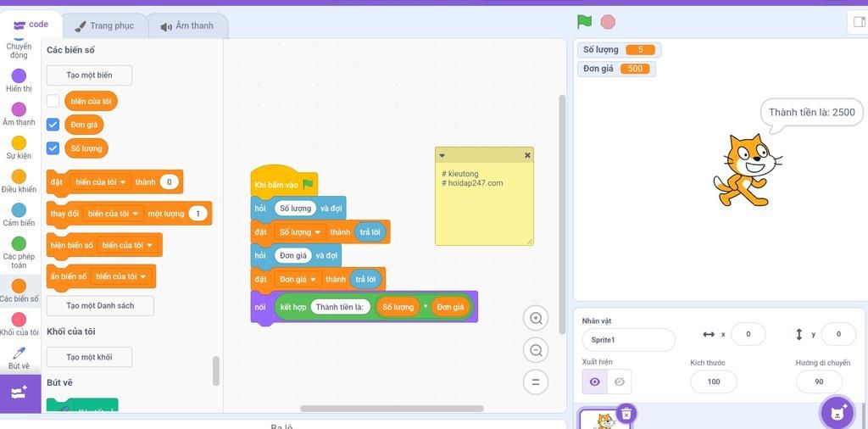Switch to the Âm thanh tab
The image size is (868, 429).
coord(187,26)
